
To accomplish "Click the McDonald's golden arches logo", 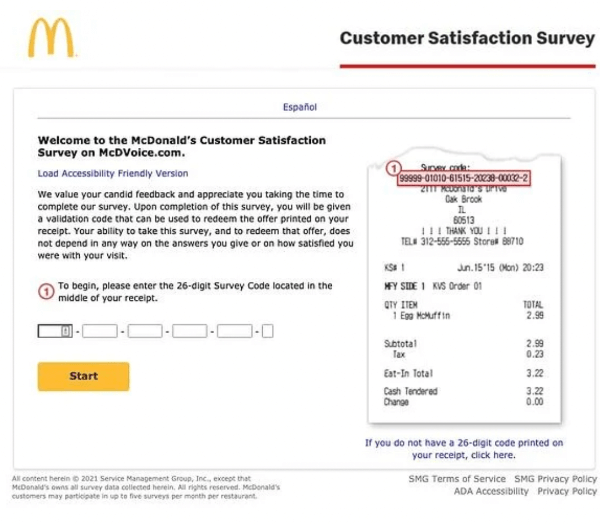I will tap(51, 38).
